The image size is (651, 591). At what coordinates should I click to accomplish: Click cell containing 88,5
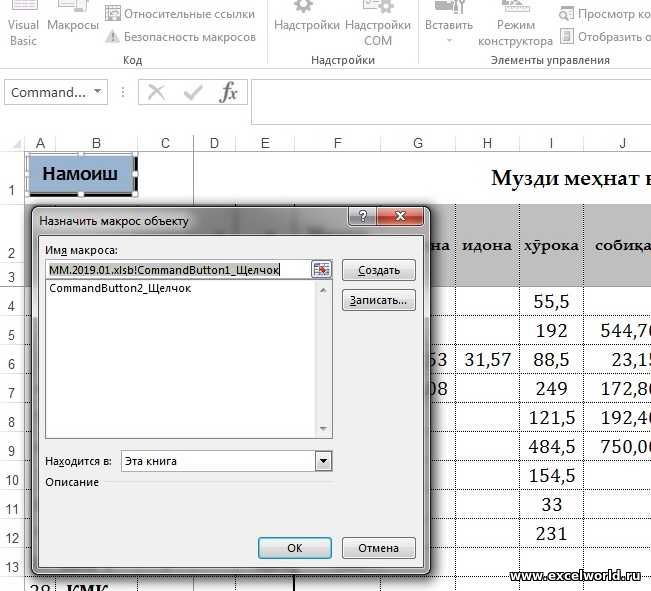point(551,360)
